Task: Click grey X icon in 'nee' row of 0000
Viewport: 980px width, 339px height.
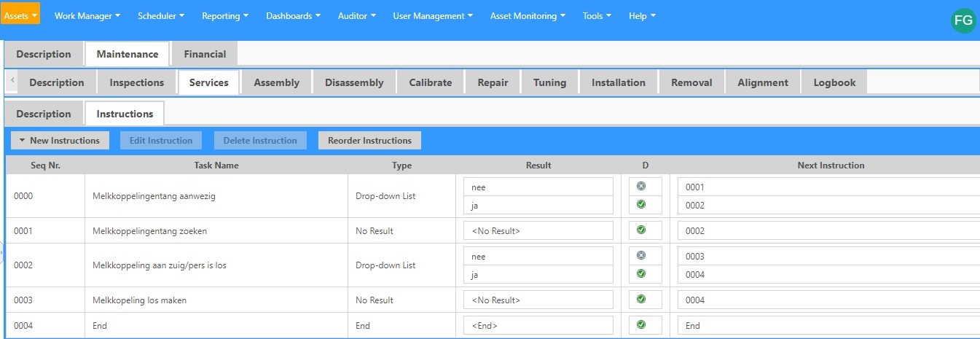Action: [x=641, y=187]
